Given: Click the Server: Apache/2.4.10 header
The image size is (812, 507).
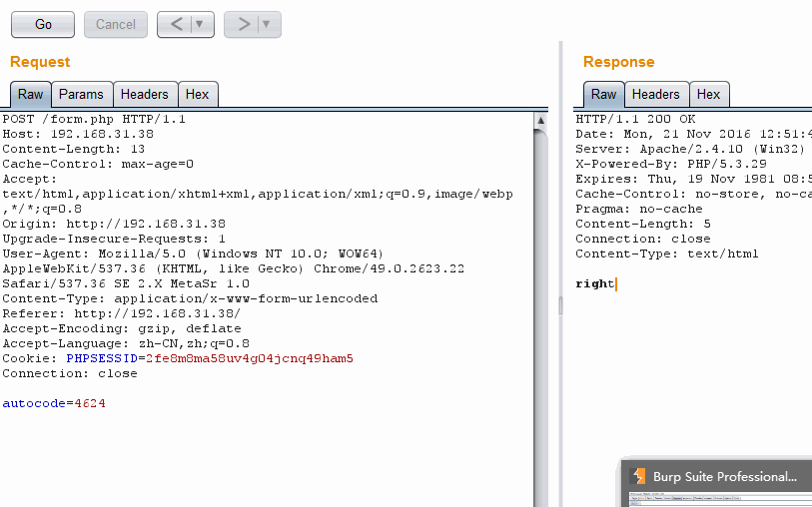Looking at the screenshot, I should click(x=690, y=149).
